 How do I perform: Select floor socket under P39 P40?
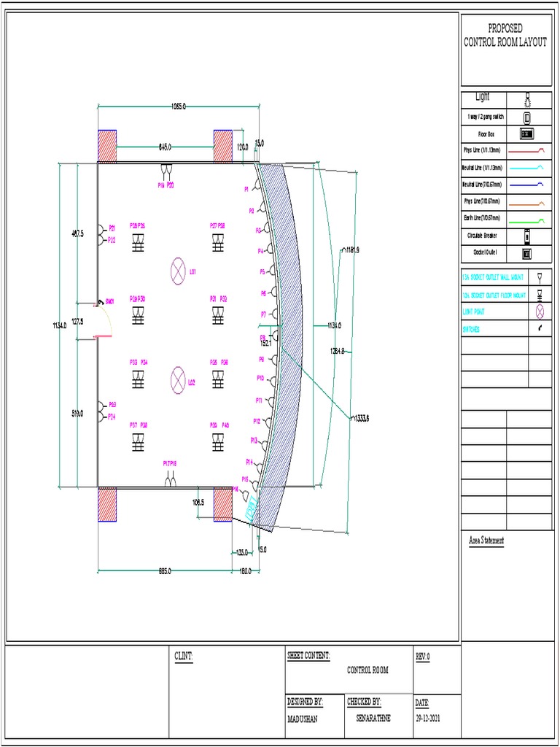coord(217,442)
